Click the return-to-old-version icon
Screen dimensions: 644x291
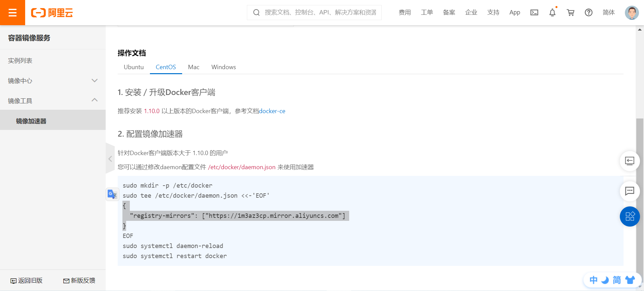point(13,281)
